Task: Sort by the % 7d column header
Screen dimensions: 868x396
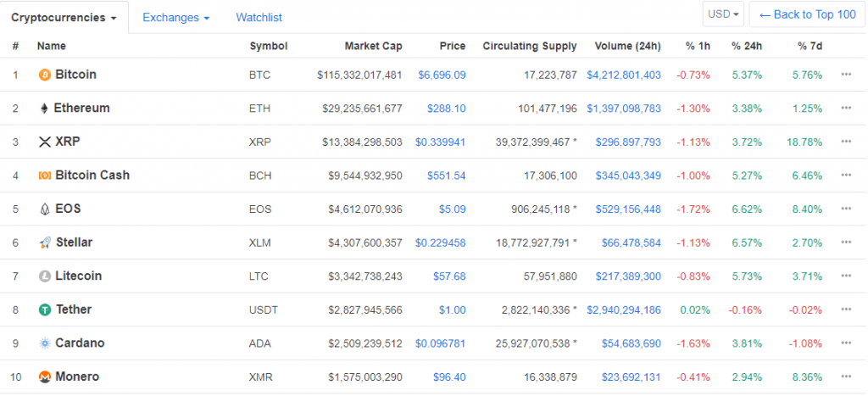Action: point(810,46)
